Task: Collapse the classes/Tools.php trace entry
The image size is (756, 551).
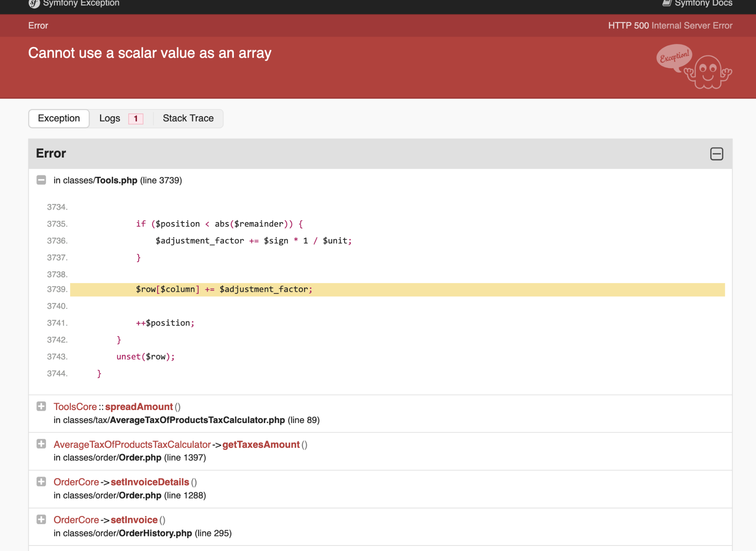Action: tap(41, 180)
